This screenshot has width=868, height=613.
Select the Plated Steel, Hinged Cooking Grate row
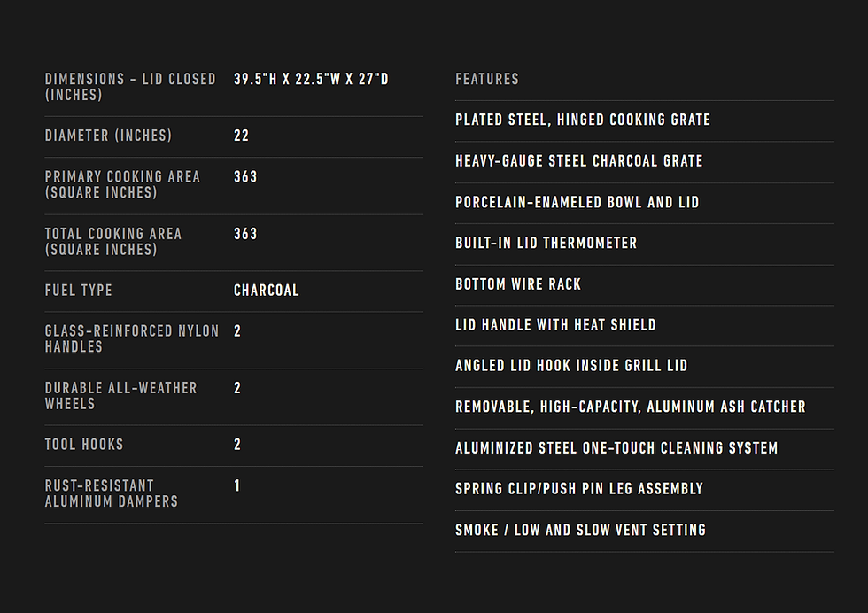pyautogui.click(x=583, y=120)
